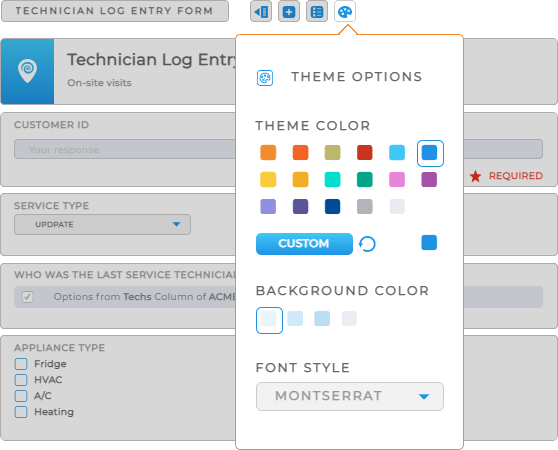Click the collapse sidebar panel icon

(x=261, y=11)
